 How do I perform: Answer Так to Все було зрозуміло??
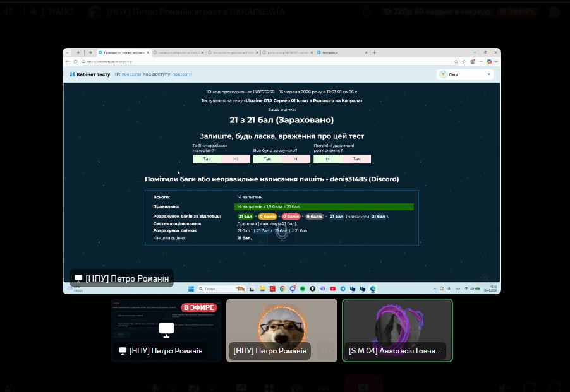[267, 159]
